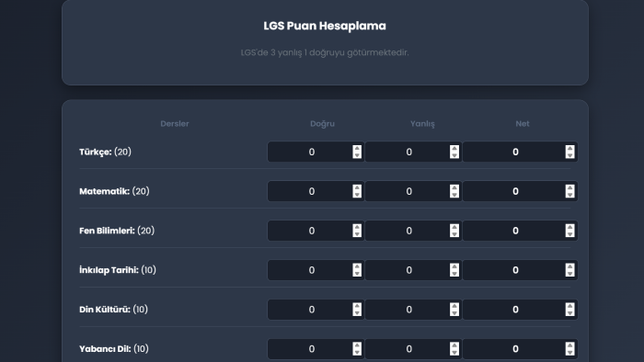Click the Net column header
644x362 pixels.
pos(523,123)
